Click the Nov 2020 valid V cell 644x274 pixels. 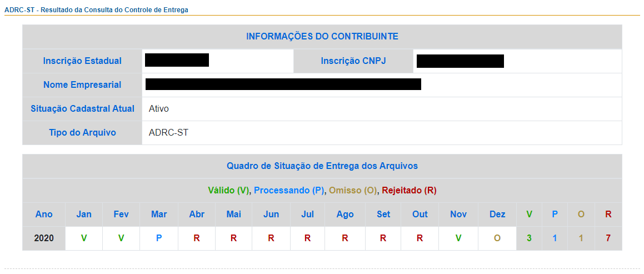(x=458, y=238)
